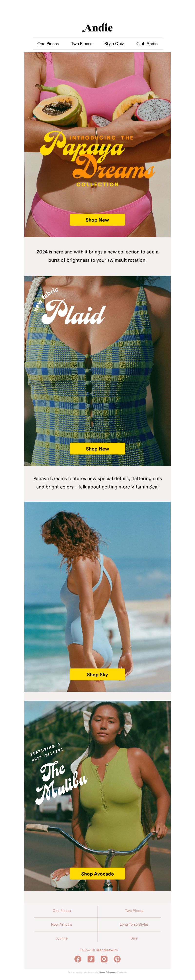Viewport: 195px width, 980px height.
Task: Click the Manage Preferences link
Action: coord(107,972)
